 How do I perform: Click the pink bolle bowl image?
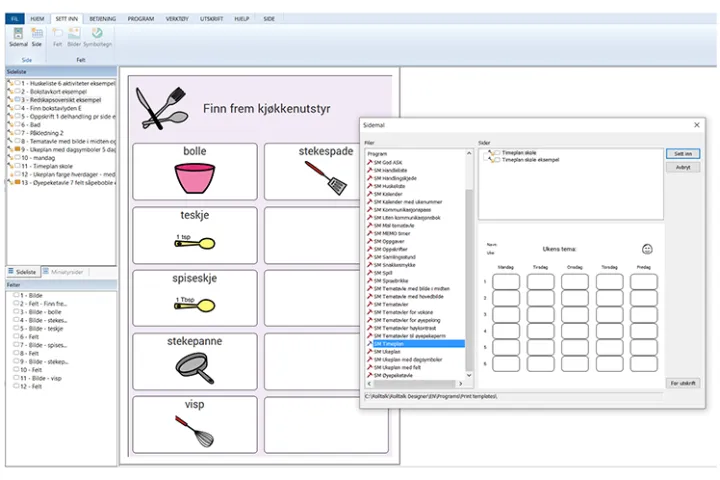(194, 178)
